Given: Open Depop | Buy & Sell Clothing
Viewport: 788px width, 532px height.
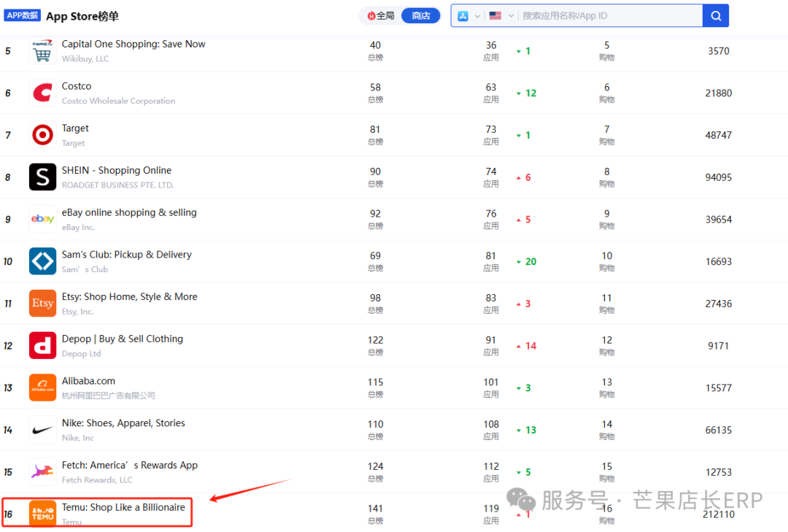Looking at the screenshot, I should pyautogui.click(x=122, y=339).
